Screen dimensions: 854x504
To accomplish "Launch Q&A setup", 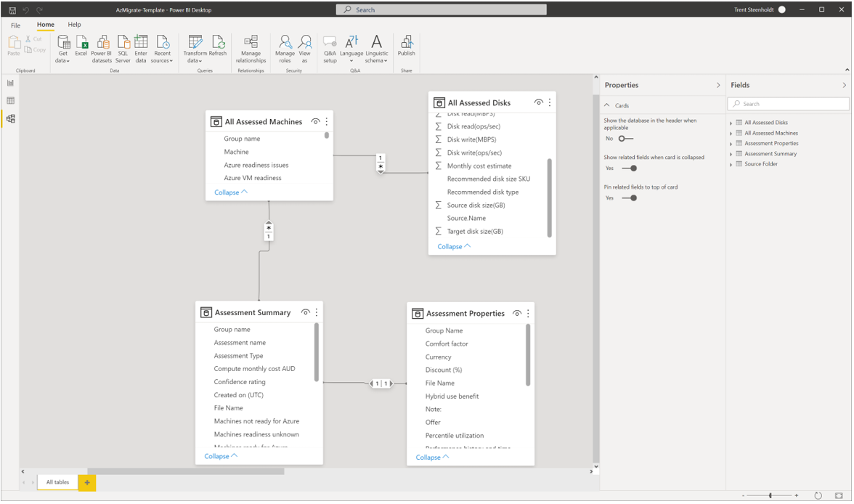I will coord(330,49).
